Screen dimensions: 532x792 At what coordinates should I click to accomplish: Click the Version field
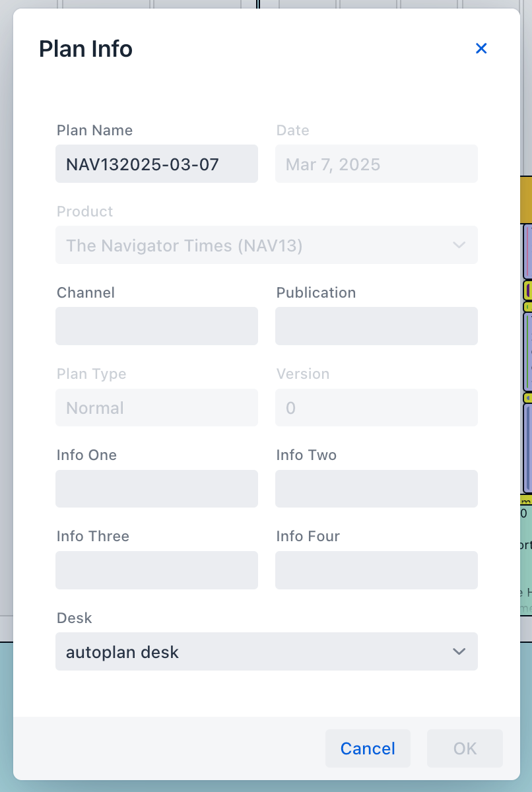coord(376,408)
